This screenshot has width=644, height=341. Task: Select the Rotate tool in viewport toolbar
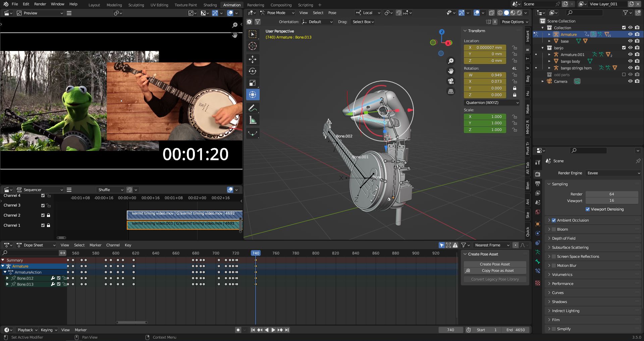click(253, 71)
